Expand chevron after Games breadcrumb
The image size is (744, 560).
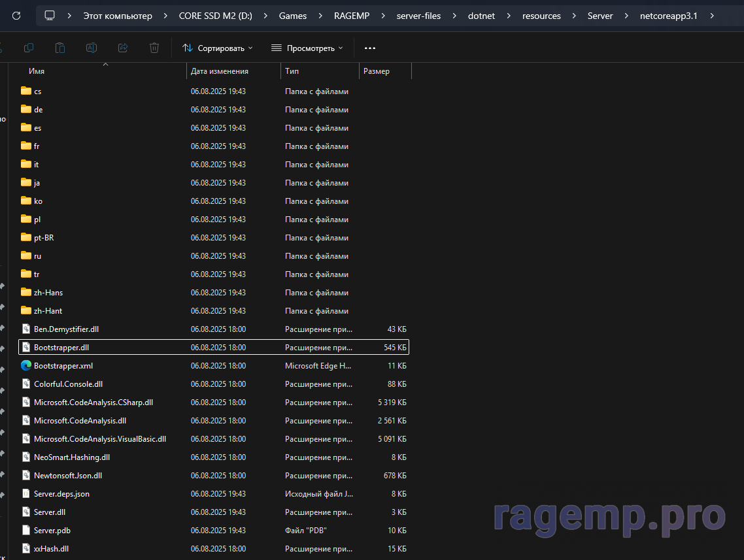[x=320, y=16]
